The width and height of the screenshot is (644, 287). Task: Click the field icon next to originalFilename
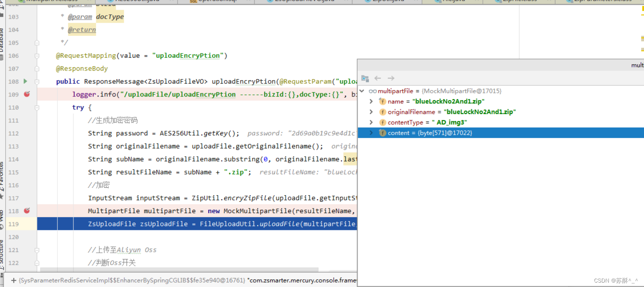click(382, 112)
